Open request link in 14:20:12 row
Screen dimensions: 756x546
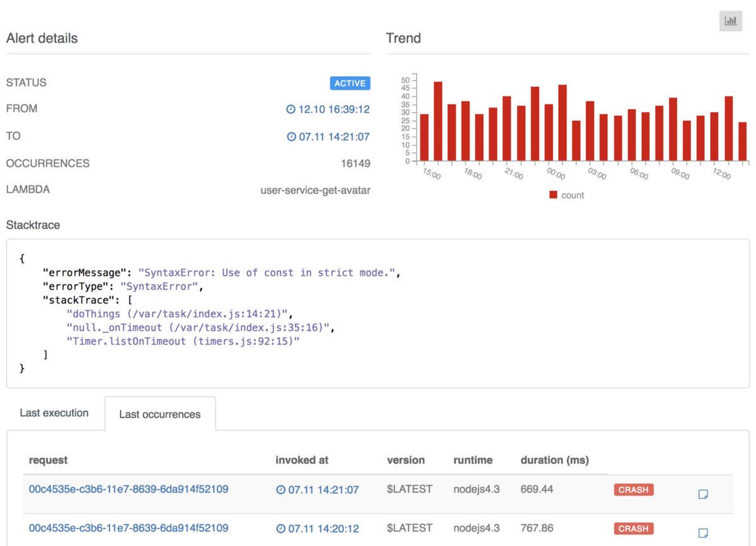coord(129,528)
